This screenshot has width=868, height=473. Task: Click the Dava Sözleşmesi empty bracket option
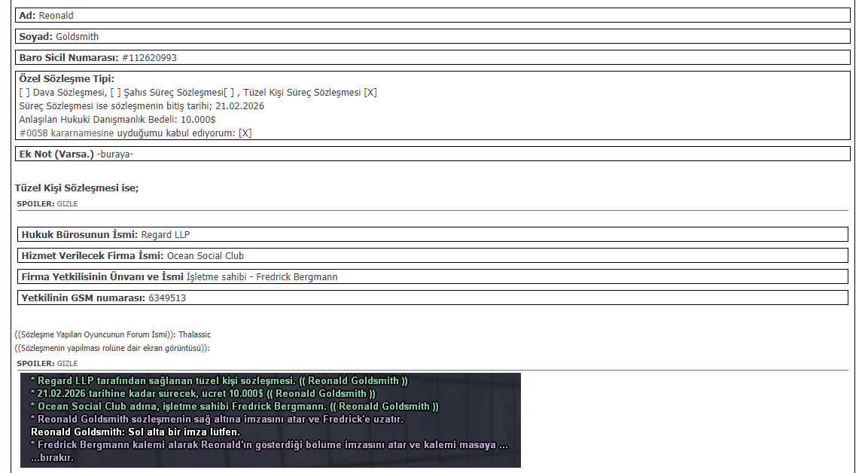click(x=24, y=93)
